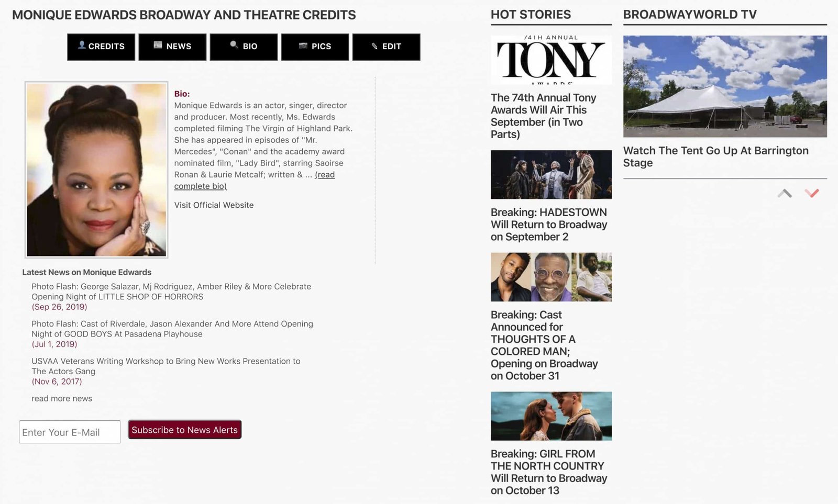Click the gray up chevron under BroadwayWorld TV
Image resolution: width=838 pixels, height=504 pixels.
pyautogui.click(x=785, y=193)
